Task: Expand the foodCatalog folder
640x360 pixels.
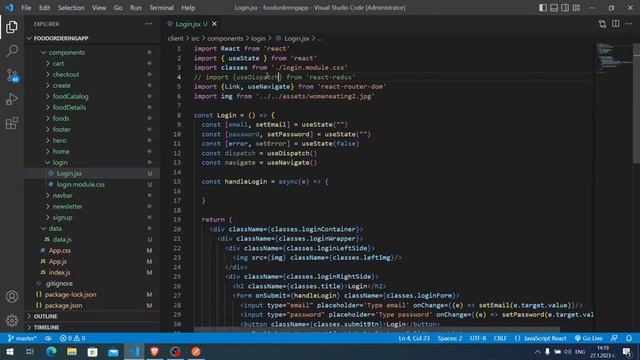Action: 70,97
